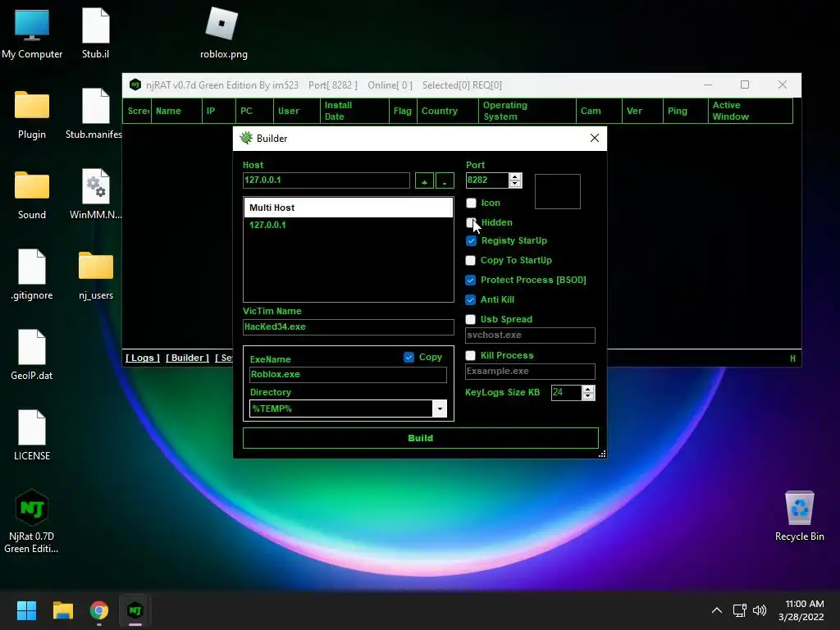Uncheck the Registy StarUp option
The width and height of the screenshot is (840, 630).
click(x=471, y=240)
